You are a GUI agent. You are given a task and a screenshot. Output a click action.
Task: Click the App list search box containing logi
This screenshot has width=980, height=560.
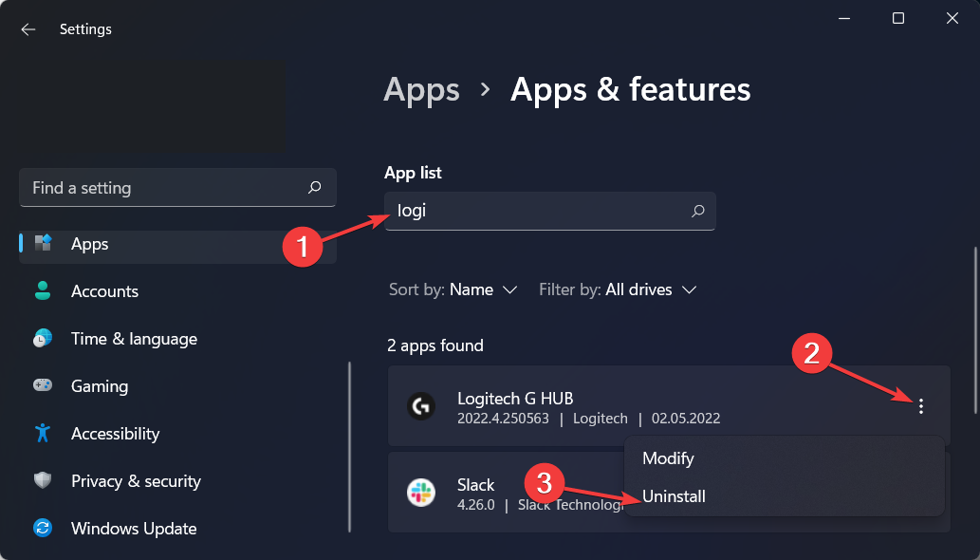(536, 212)
